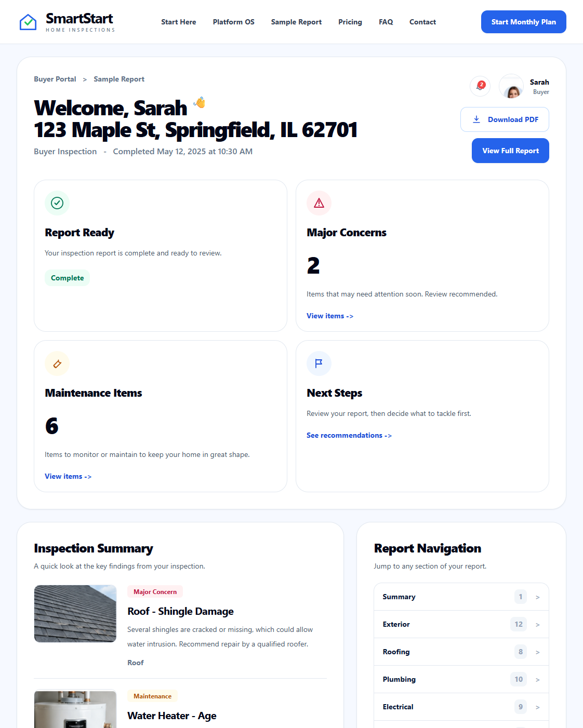Click the Electrical count badge 9
This screenshot has height=728, width=583.
pos(521,707)
